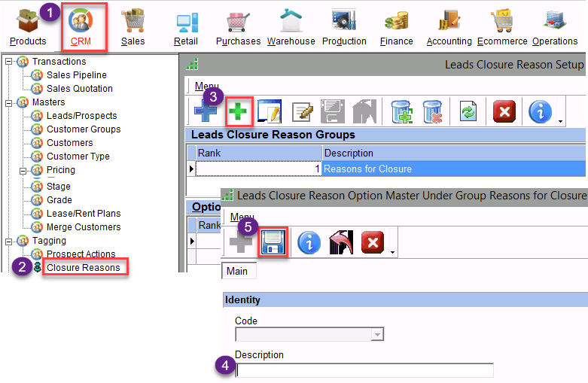
Task: Collapse the Transactions tree node
Action: [8, 62]
